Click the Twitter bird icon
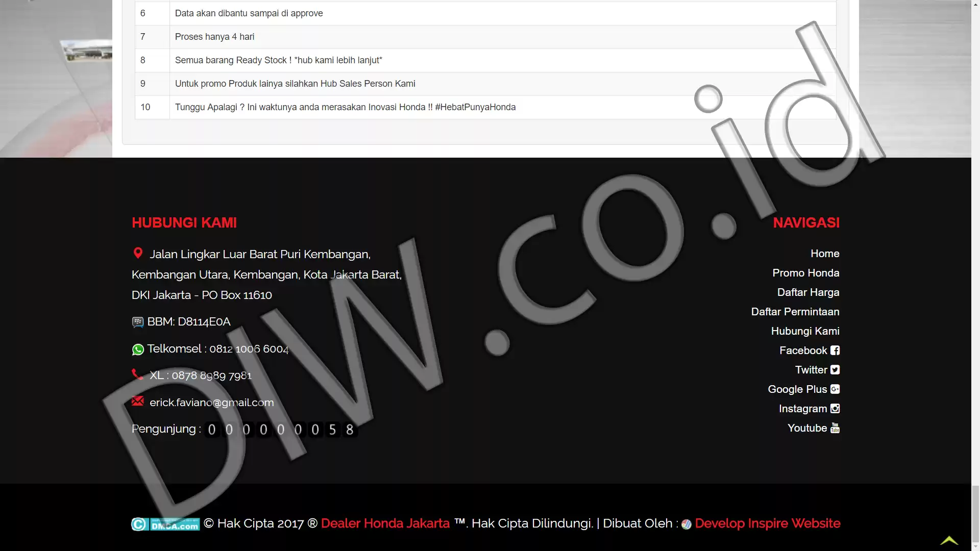980x551 pixels. tap(835, 370)
